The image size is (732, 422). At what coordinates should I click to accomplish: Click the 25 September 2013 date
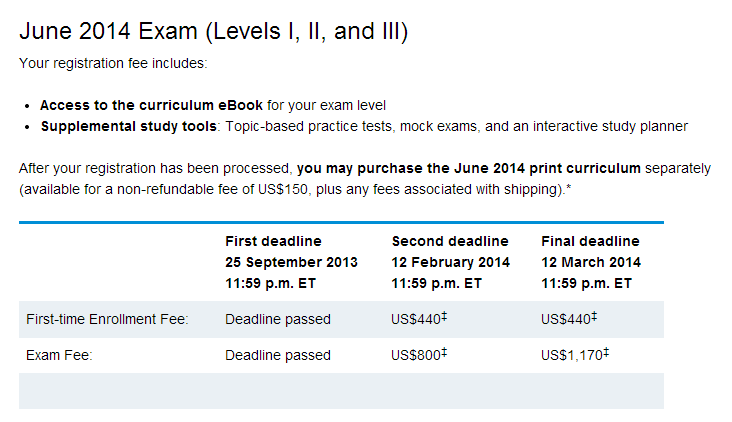tap(291, 262)
